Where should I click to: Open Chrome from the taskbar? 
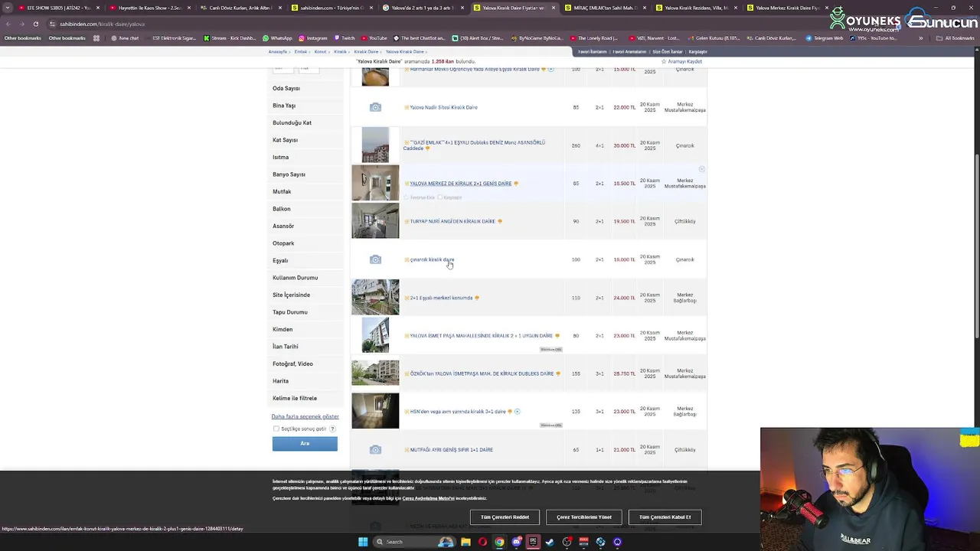499,542
